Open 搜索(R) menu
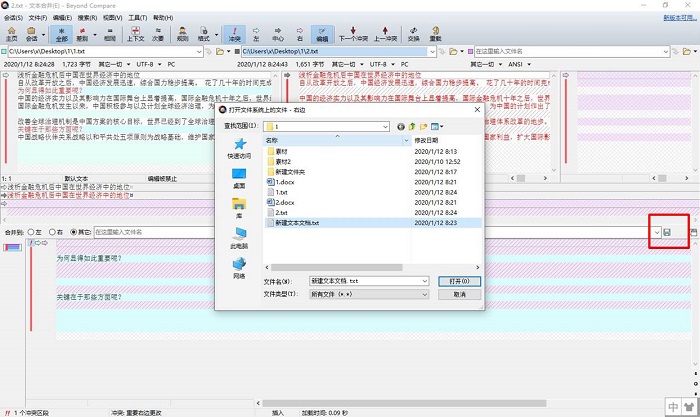700x417 pixels. pos(87,18)
